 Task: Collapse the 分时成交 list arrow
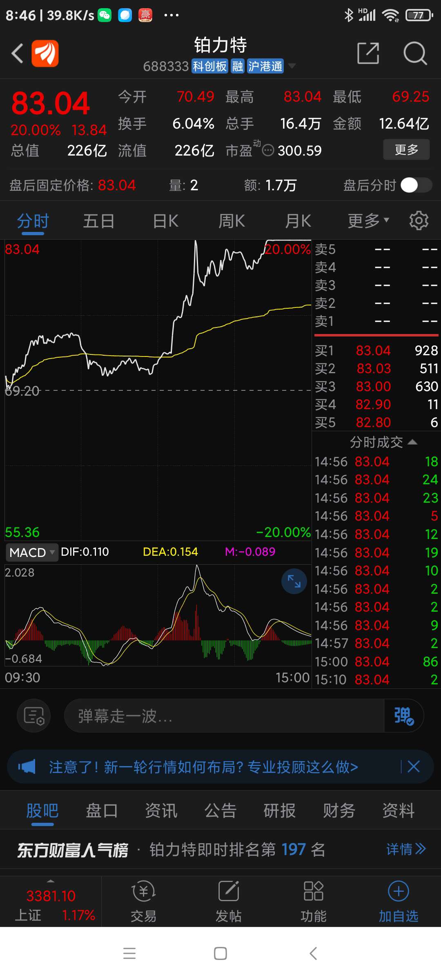pos(412,442)
